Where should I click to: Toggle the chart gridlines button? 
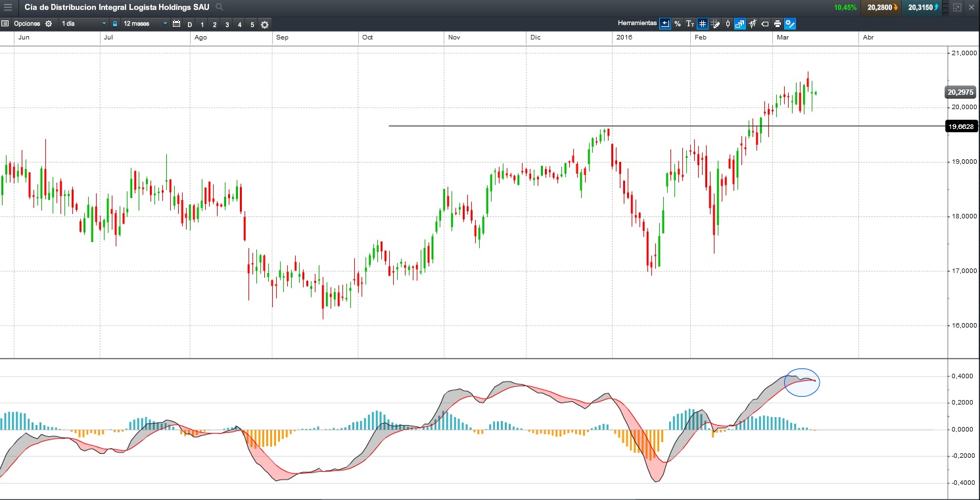703,24
